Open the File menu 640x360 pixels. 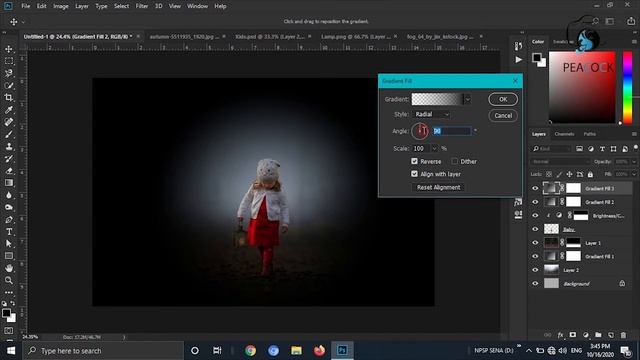[26, 6]
